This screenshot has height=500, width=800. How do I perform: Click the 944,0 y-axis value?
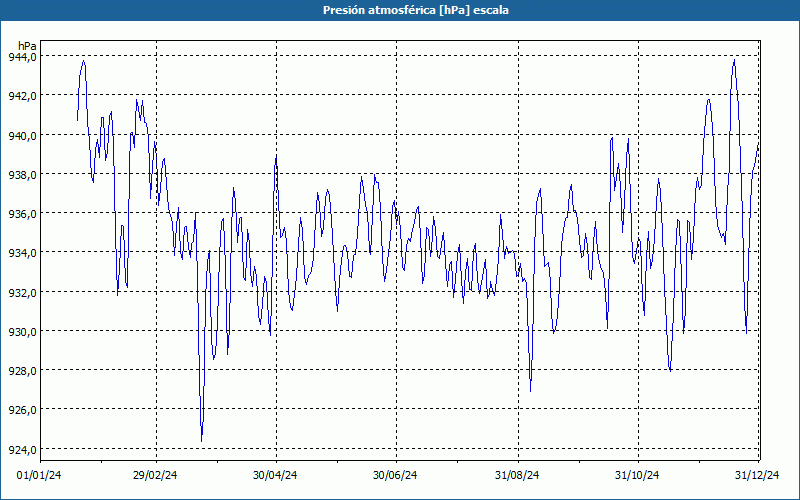click(x=22, y=57)
